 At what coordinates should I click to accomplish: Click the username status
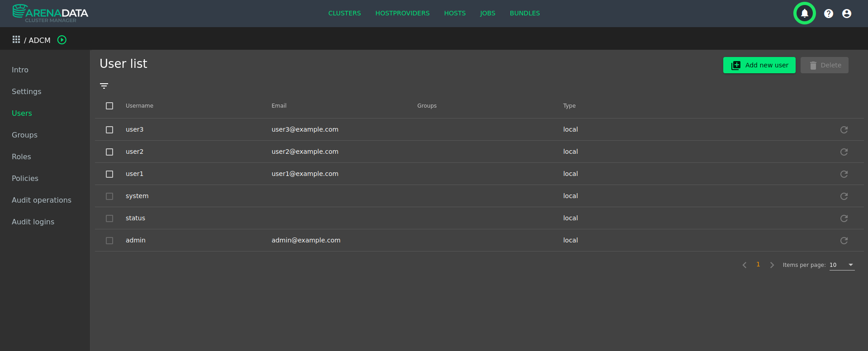click(135, 218)
